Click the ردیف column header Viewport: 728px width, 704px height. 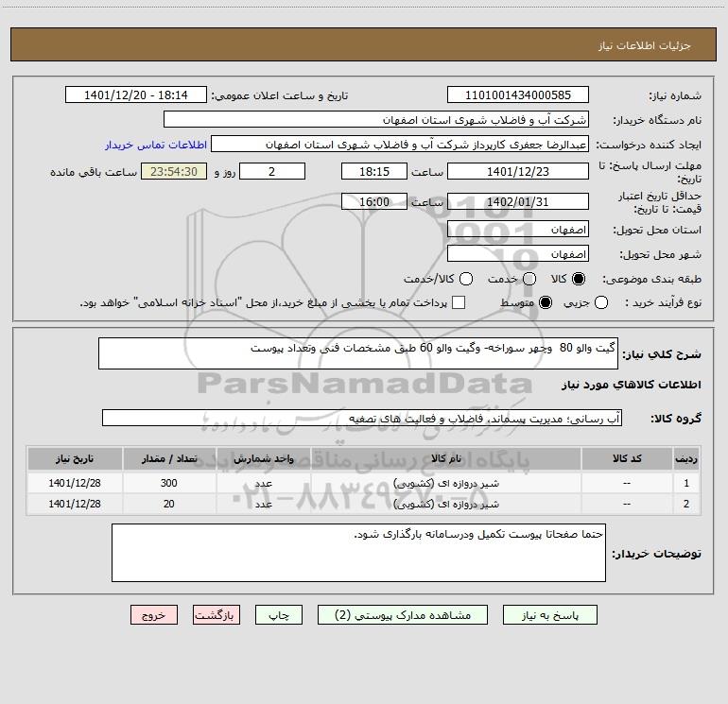686,458
